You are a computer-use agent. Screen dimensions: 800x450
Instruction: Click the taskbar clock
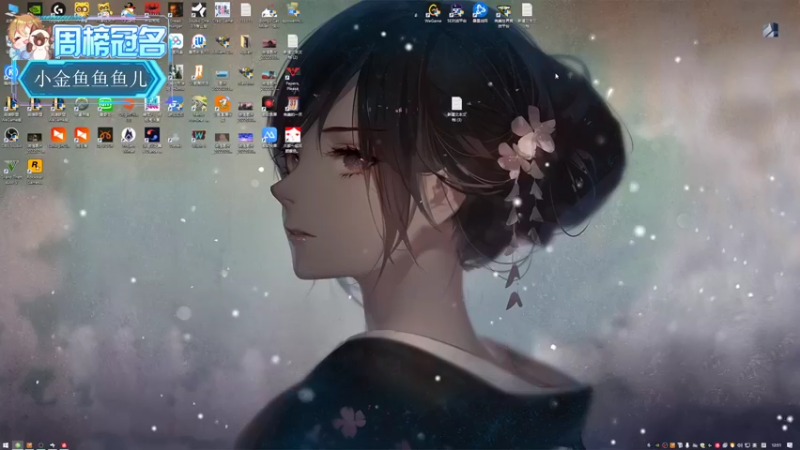[x=777, y=445]
